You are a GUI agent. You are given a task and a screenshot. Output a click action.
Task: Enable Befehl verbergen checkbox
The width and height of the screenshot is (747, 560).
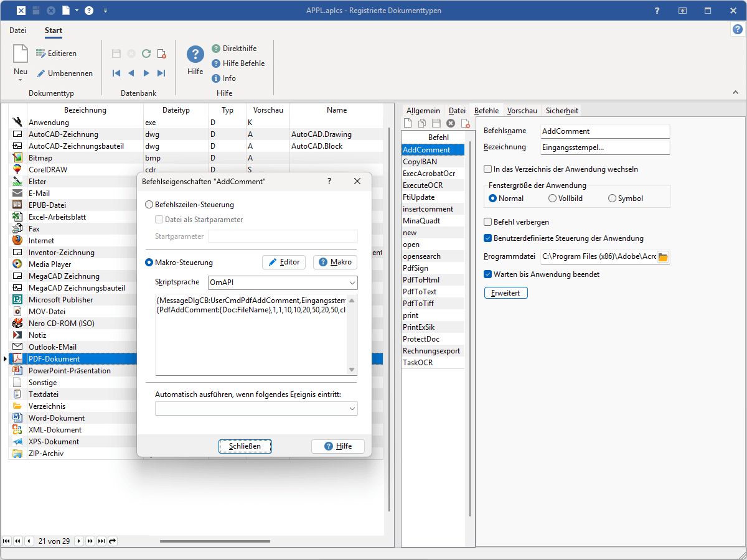click(x=488, y=222)
